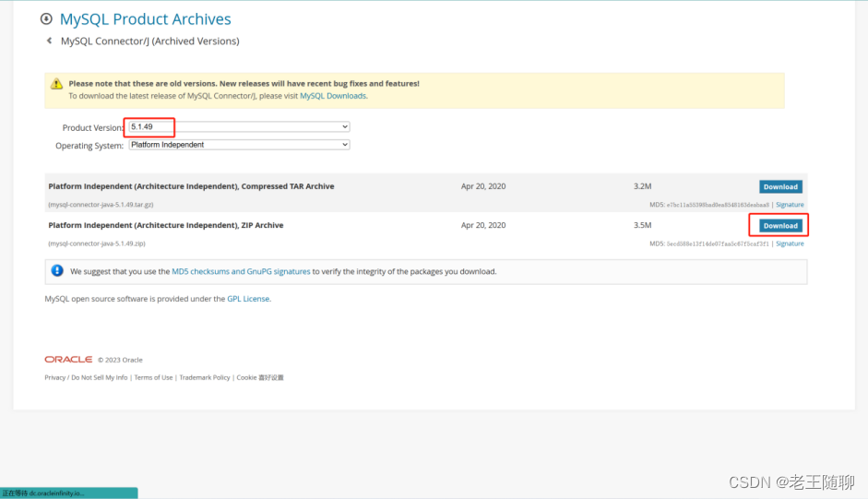Open the Signature link for the tar.gz file
Image resolution: width=868 pixels, height=499 pixels.
pos(790,205)
